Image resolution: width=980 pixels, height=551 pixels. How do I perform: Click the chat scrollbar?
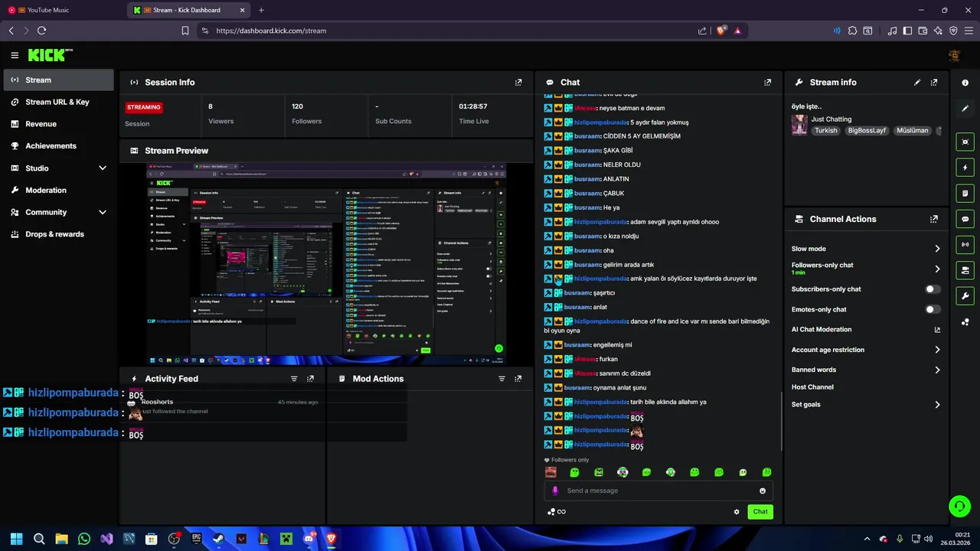click(x=781, y=421)
